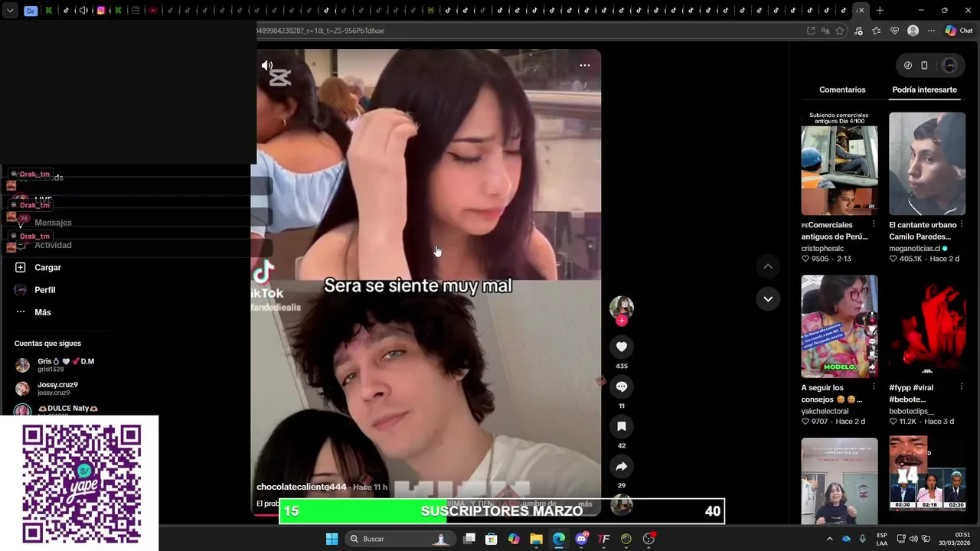Open the Comerciales antiguos de Perú thumbnail
The width and height of the screenshot is (980, 551).
[839, 164]
